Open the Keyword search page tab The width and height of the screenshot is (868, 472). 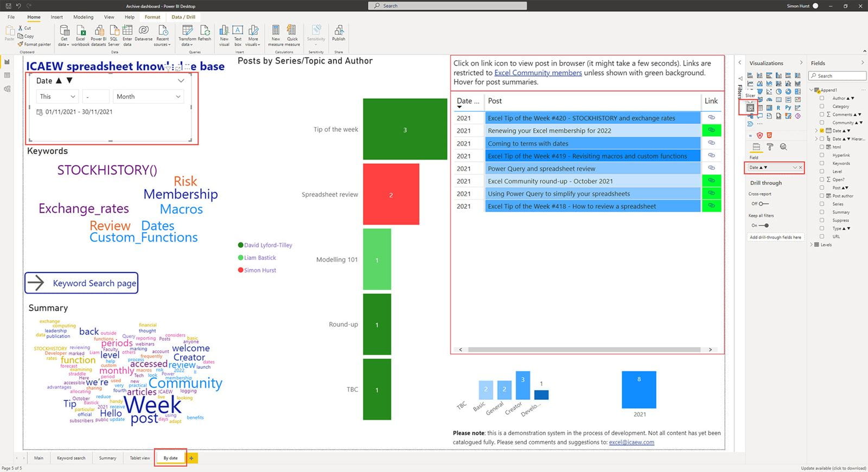click(71, 458)
